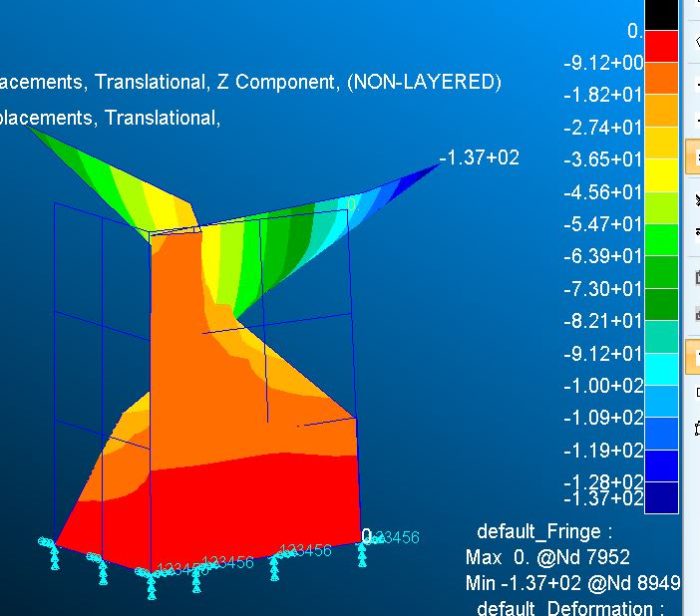Viewport: 700px width, 616px height.
Task: Click the -9.12+00 legend value
Action: pos(603,63)
